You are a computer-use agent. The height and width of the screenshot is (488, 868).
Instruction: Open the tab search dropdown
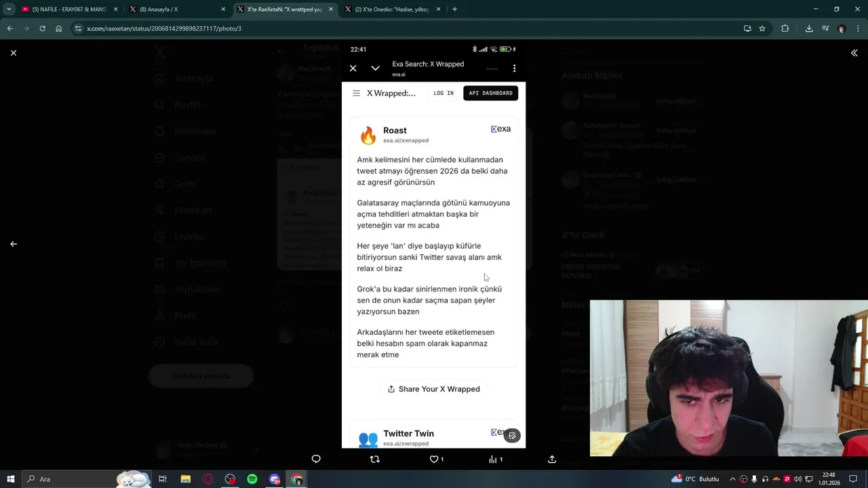(9, 9)
